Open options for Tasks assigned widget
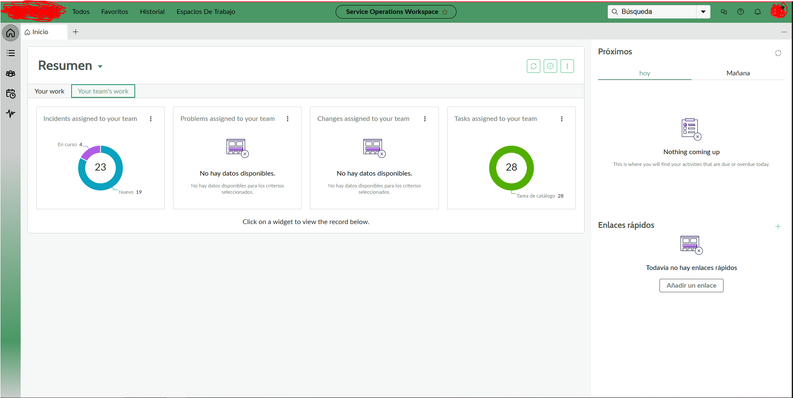 coord(562,118)
